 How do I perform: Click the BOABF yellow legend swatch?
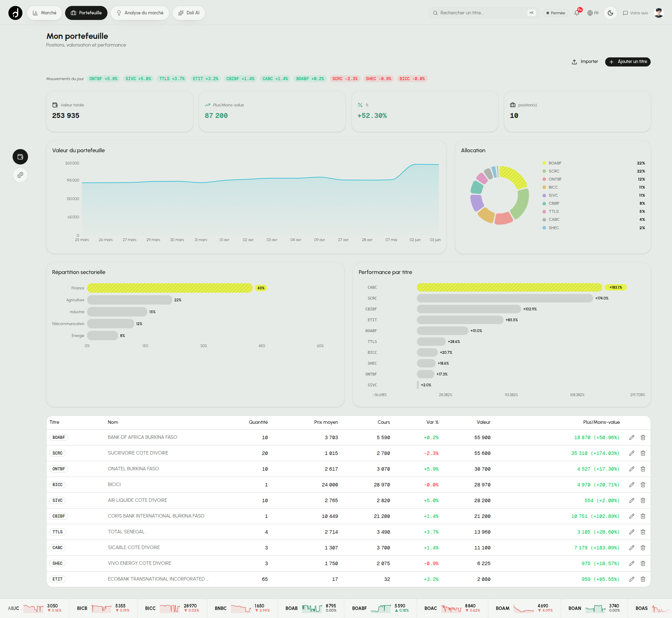[544, 163]
